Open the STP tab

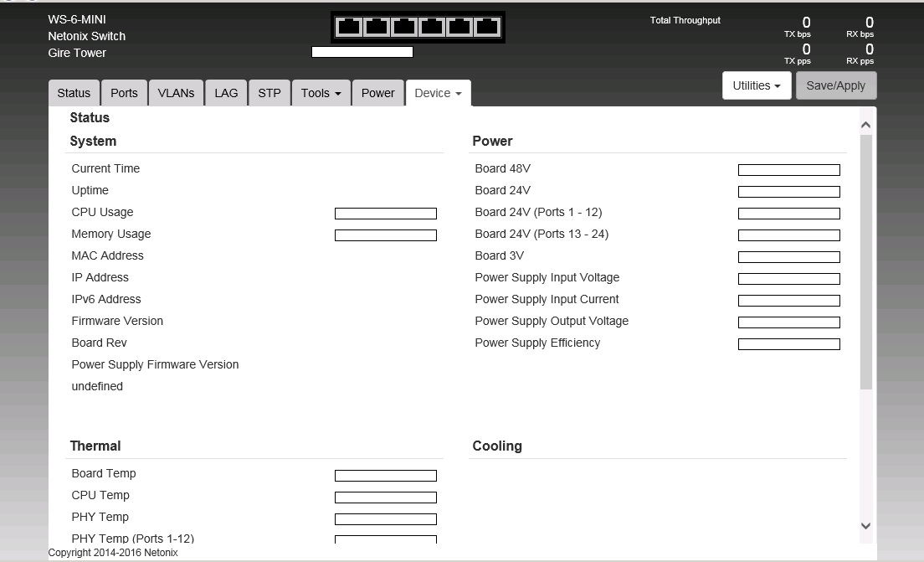point(269,93)
